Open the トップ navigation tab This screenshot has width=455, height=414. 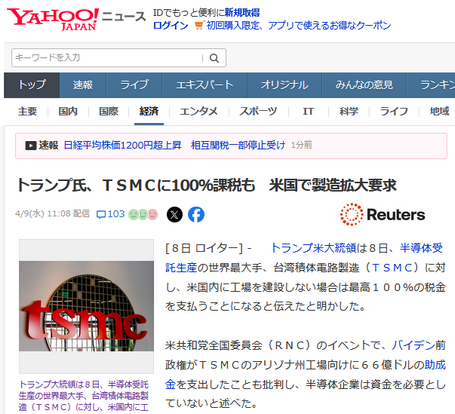[32, 85]
